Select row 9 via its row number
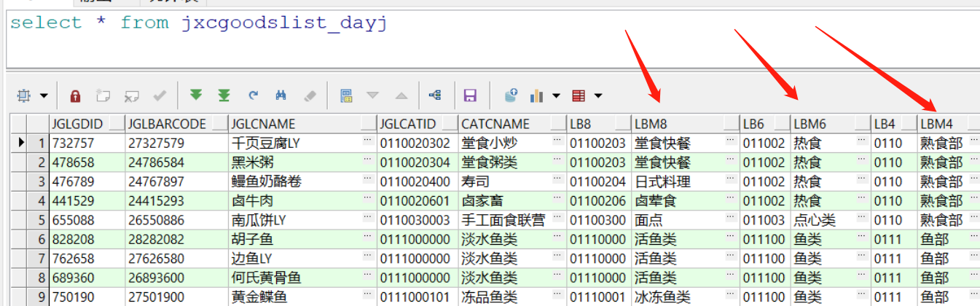This screenshot has height=306, width=980. click(37, 297)
